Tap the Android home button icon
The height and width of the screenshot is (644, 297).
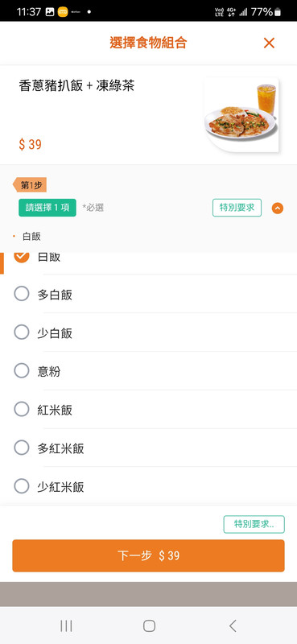(x=149, y=626)
